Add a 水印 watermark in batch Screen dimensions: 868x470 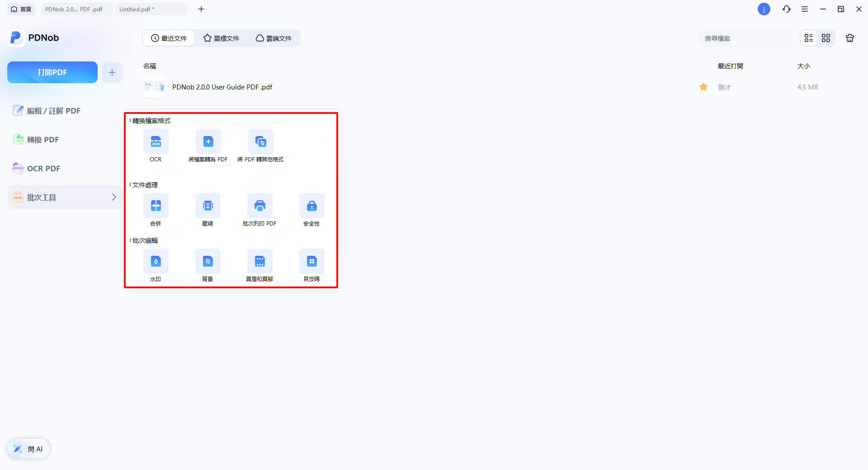(156, 261)
